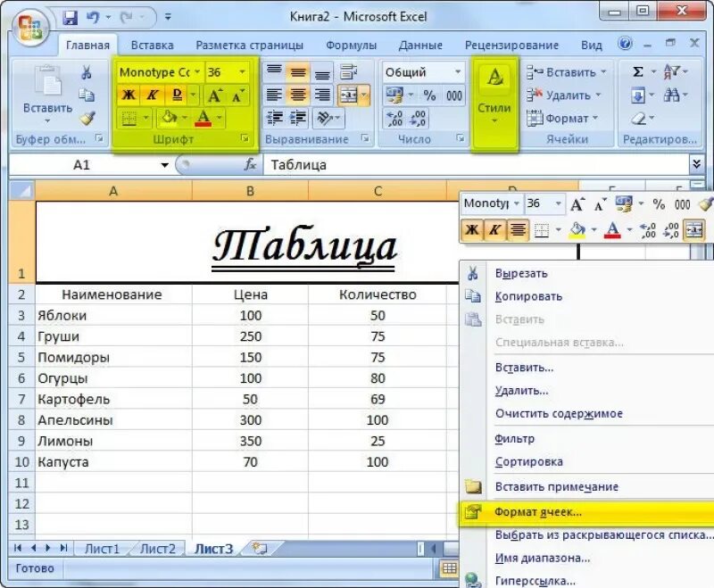Toggle Bold Ж in the mini toolbar
Screen dimensions: 714x588
[472, 230]
